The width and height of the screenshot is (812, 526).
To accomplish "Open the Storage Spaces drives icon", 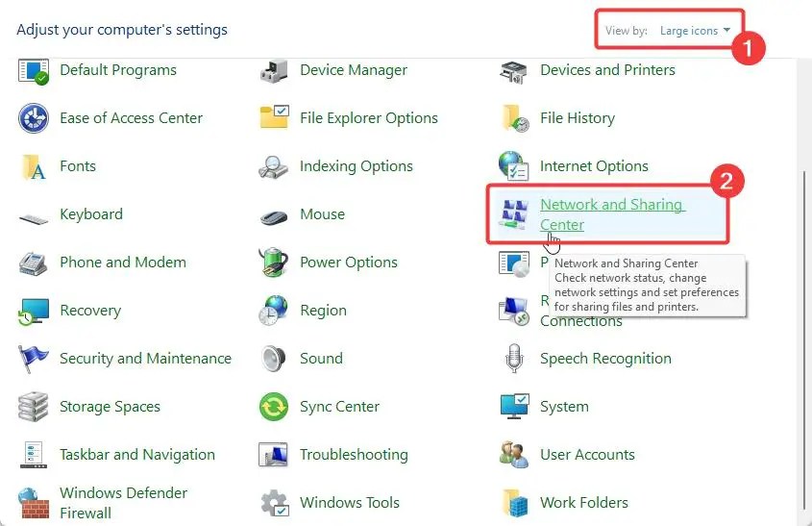I will [33, 407].
